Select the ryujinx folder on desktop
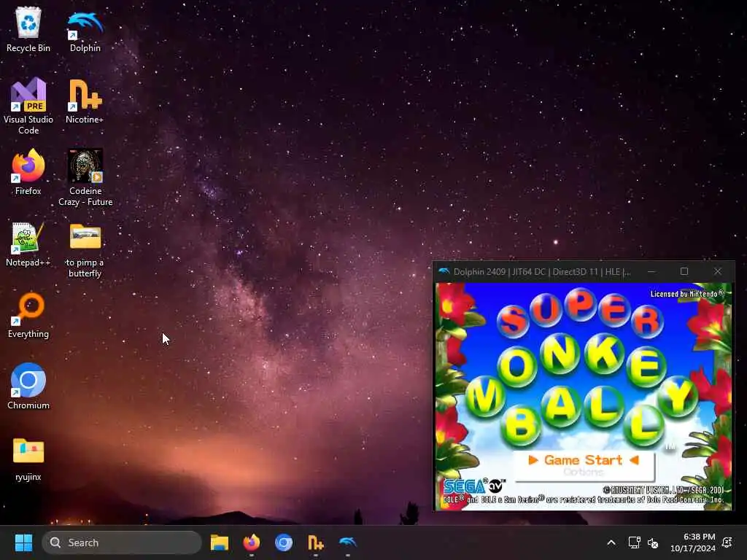747x560 pixels. click(x=28, y=458)
